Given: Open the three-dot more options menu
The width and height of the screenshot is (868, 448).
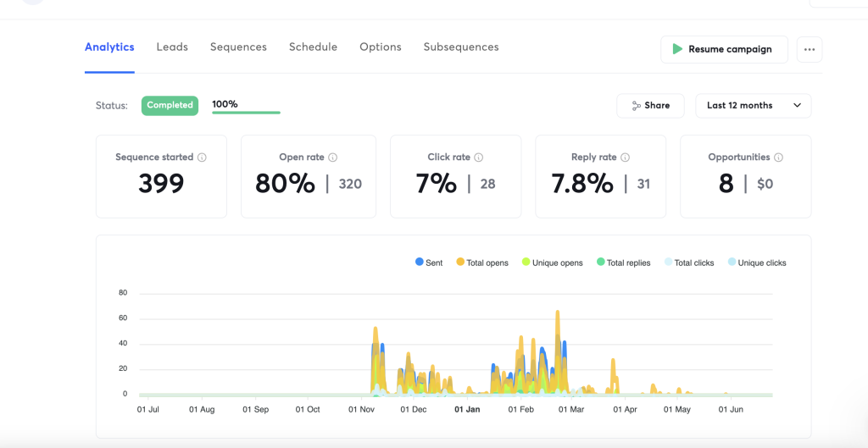Looking at the screenshot, I should pyautogui.click(x=810, y=49).
